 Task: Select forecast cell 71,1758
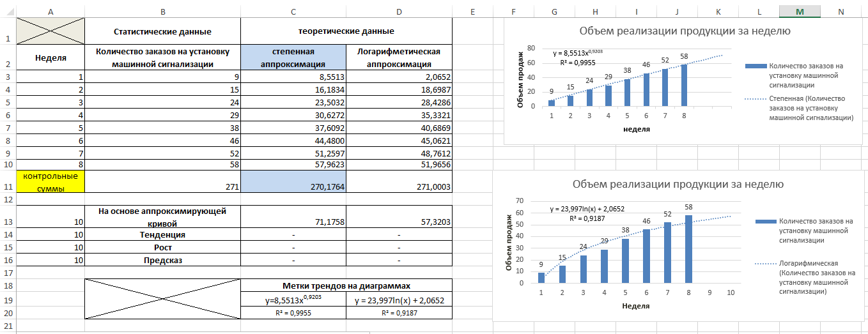[x=293, y=217]
